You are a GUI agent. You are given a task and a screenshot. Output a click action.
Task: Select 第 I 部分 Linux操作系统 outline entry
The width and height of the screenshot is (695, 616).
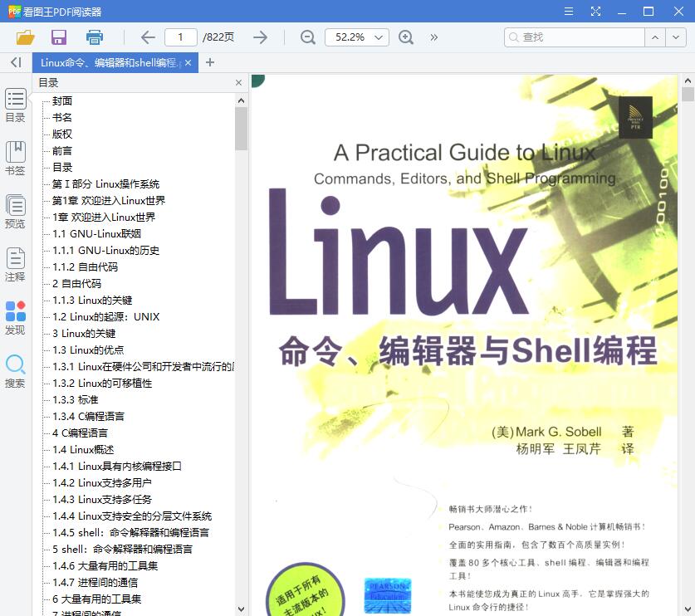(106, 184)
